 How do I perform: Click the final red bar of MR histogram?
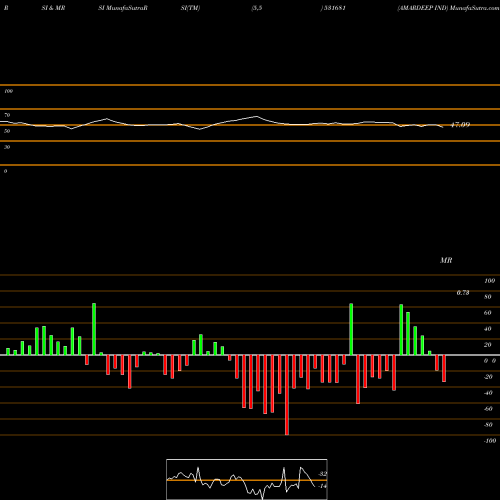pyautogui.click(x=444, y=368)
